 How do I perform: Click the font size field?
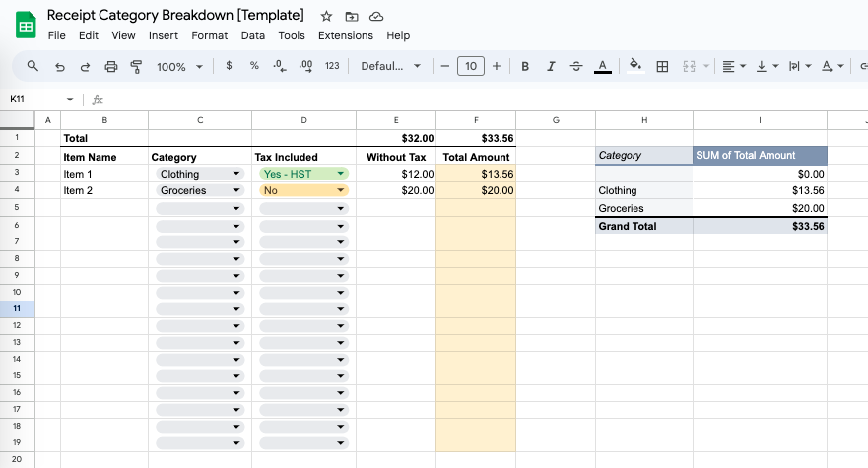pos(471,66)
